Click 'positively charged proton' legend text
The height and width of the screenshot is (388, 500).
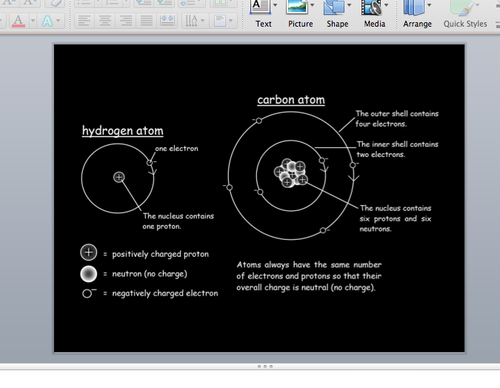pyautogui.click(x=160, y=254)
